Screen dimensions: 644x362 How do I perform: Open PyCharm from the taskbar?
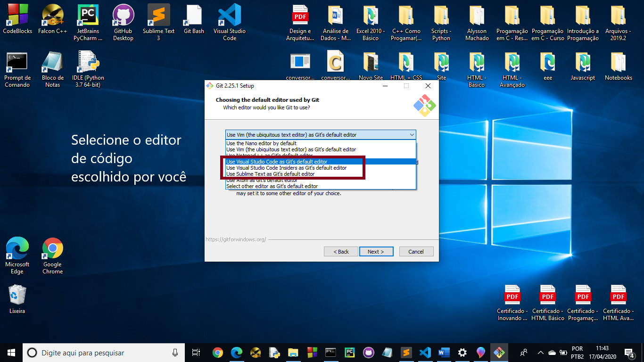pyautogui.click(x=350, y=353)
